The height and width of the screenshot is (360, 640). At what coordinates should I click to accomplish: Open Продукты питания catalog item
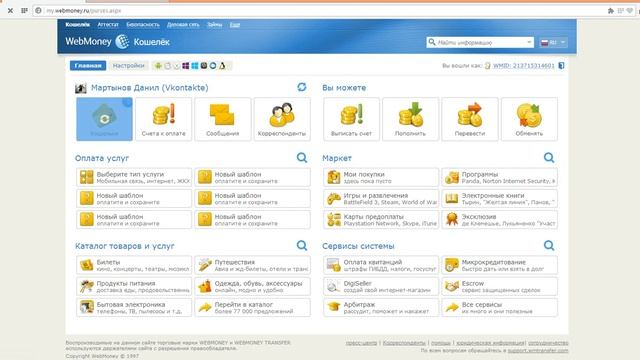point(134,287)
